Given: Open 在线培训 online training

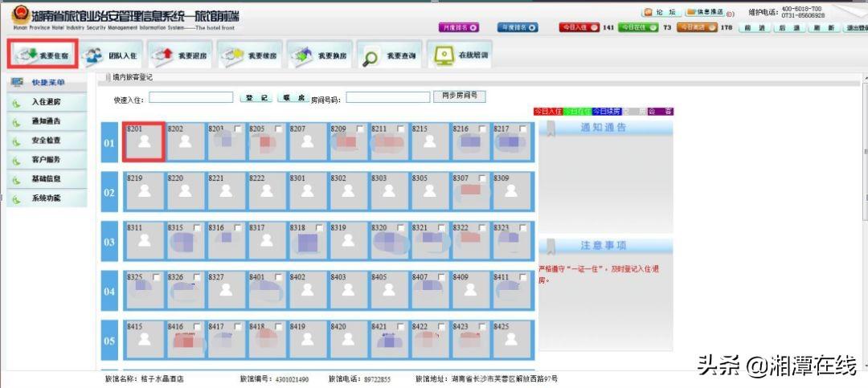Looking at the screenshot, I should coord(459,55).
